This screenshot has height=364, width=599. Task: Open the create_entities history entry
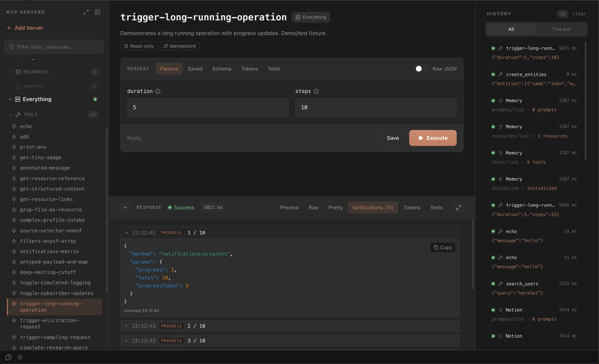[x=534, y=79]
